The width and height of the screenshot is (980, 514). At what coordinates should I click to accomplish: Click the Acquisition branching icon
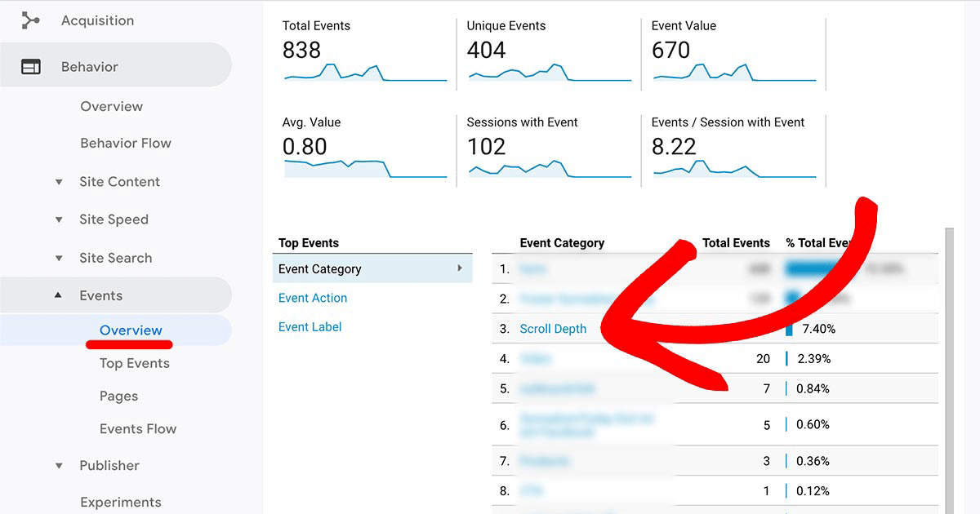click(31, 20)
